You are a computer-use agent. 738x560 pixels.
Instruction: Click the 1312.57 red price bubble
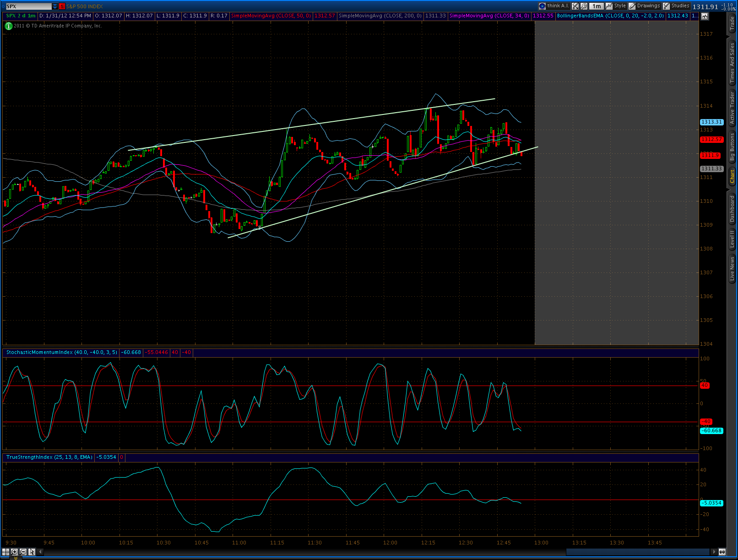coord(712,139)
